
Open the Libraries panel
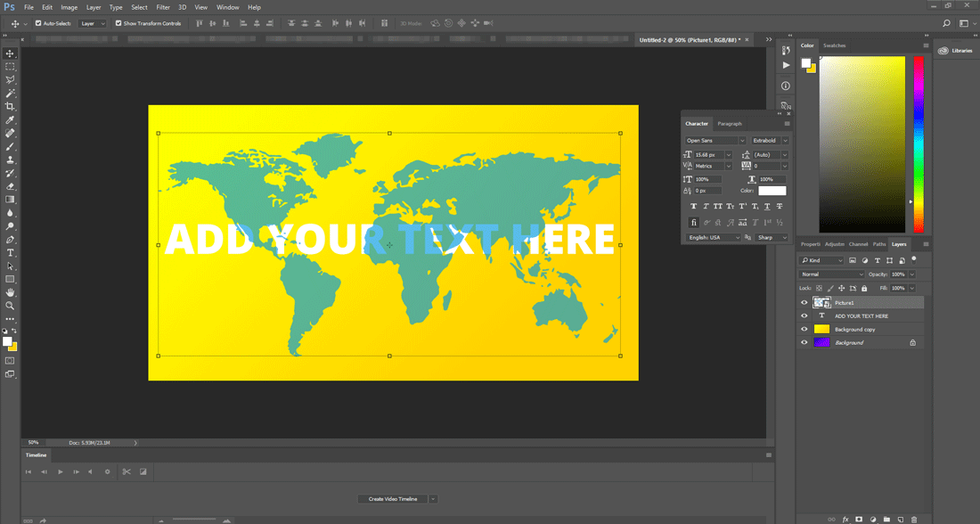[957, 51]
